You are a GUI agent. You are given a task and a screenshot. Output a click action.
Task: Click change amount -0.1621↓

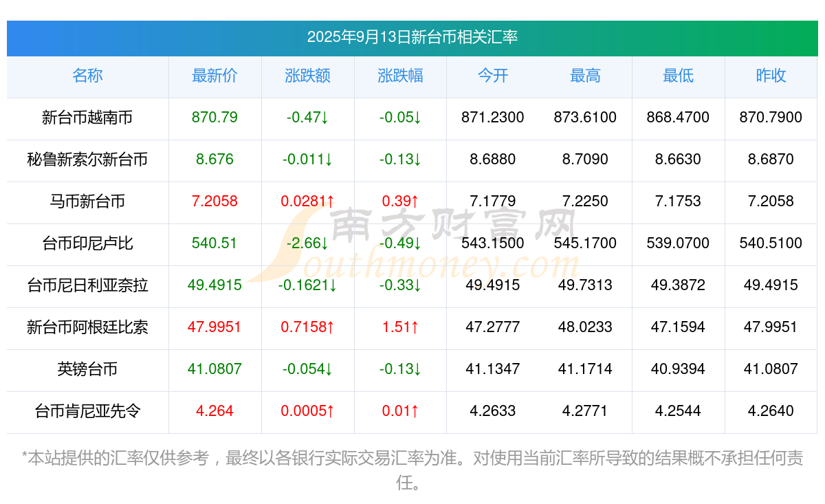coord(308,285)
